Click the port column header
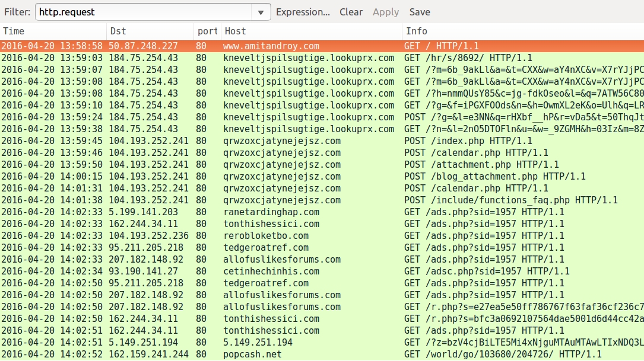The width and height of the screenshot is (644, 361). (207, 31)
